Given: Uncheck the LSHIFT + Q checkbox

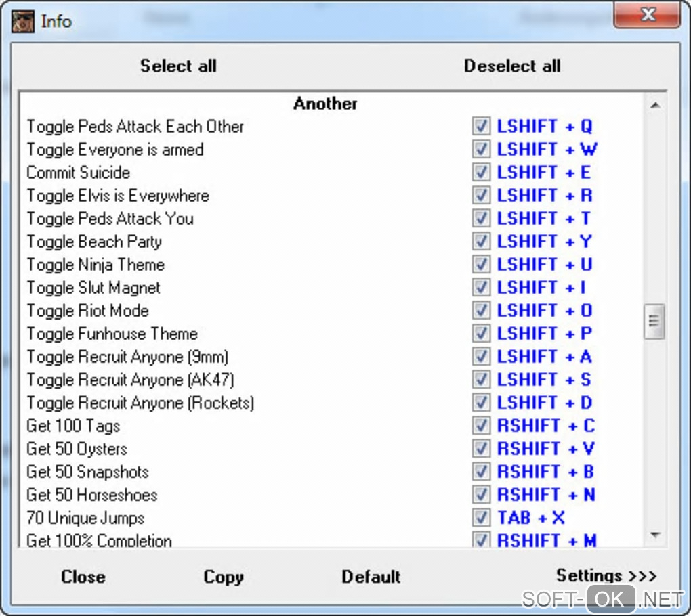Looking at the screenshot, I should [x=481, y=126].
